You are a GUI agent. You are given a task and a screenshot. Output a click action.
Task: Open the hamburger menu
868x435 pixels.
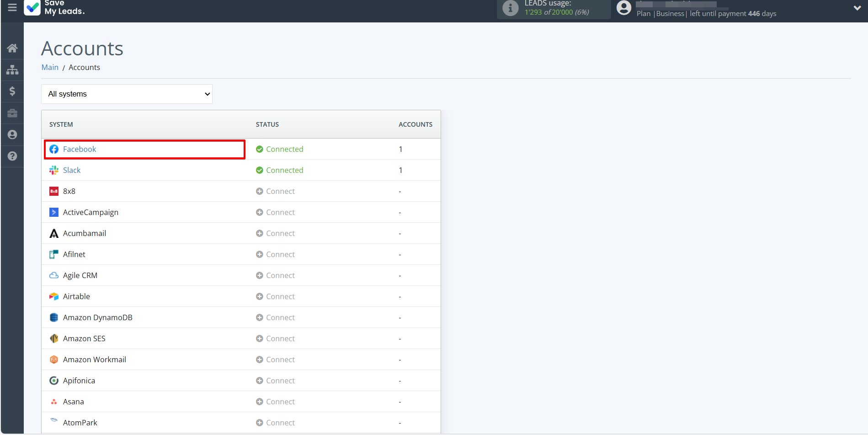tap(12, 7)
